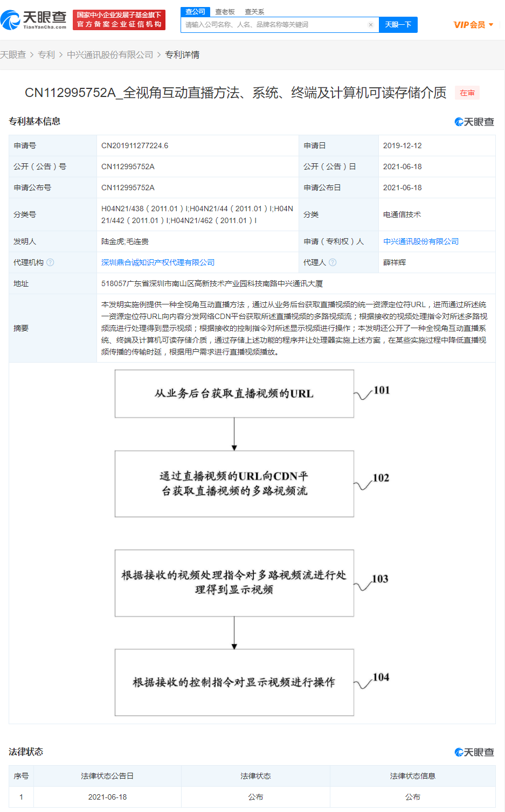Select the 查公司 search tab
This screenshot has width=505, height=812.
tap(195, 12)
